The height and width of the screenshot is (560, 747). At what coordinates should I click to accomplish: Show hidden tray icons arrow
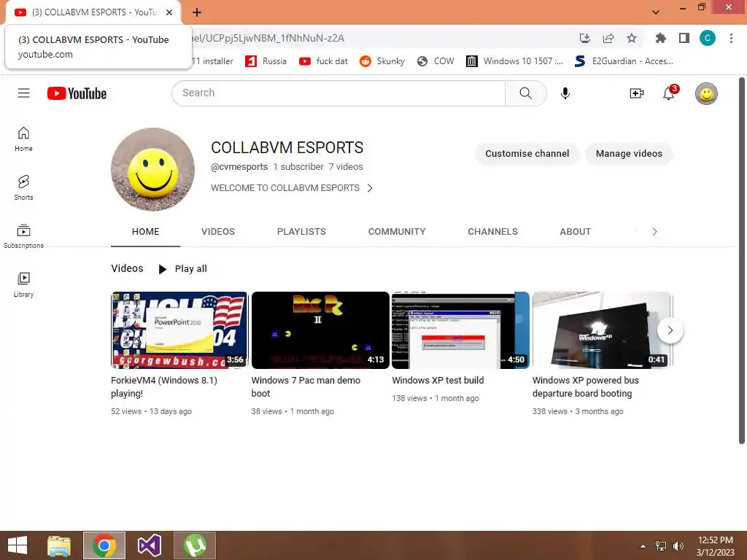[643, 545]
